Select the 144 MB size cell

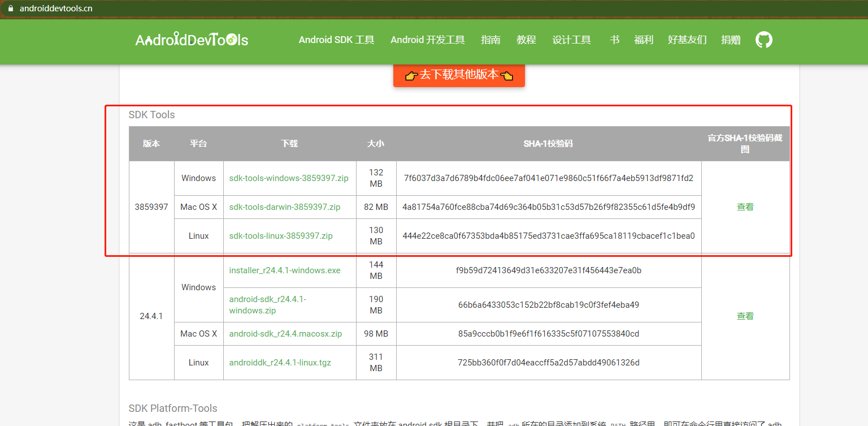pos(376,270)
